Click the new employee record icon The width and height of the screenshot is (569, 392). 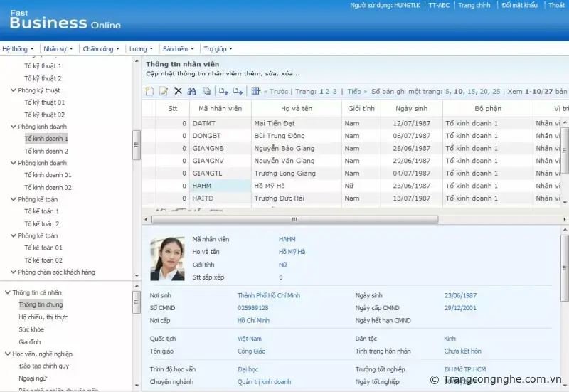[x=149, y=91]
